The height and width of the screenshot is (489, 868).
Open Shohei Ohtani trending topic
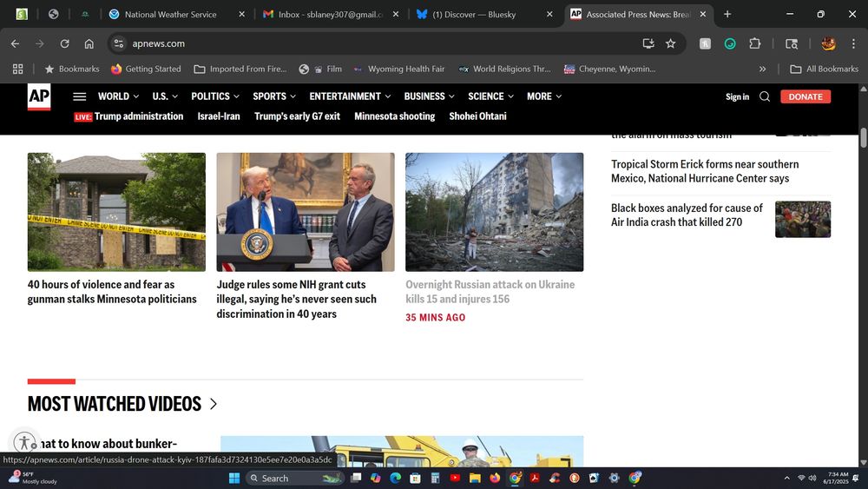tap(477, 116)
